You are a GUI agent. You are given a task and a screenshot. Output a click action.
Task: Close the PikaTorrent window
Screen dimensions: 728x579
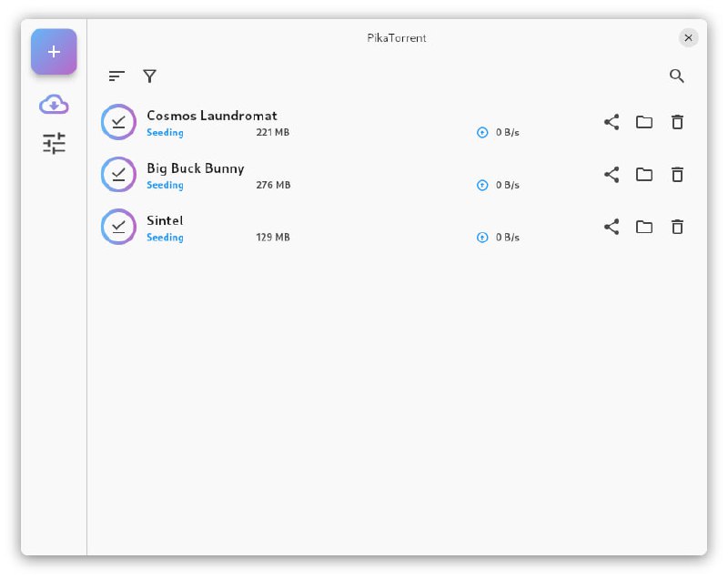coord(689,37)
